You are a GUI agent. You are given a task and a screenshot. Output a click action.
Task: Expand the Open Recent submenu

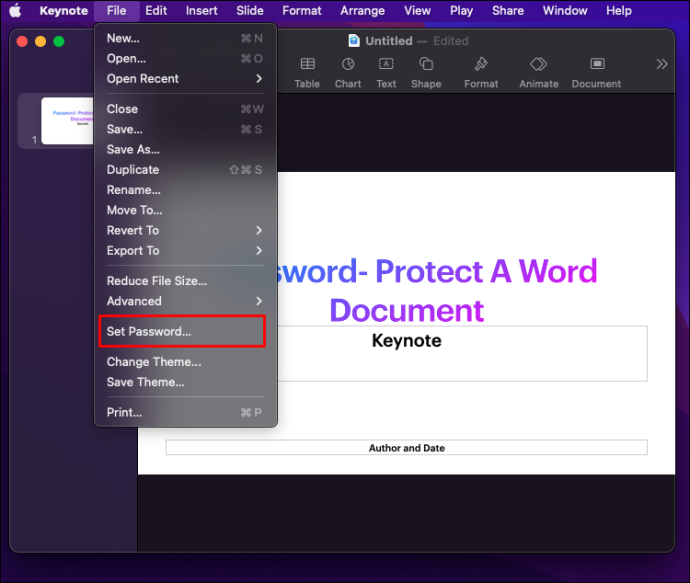185,79
